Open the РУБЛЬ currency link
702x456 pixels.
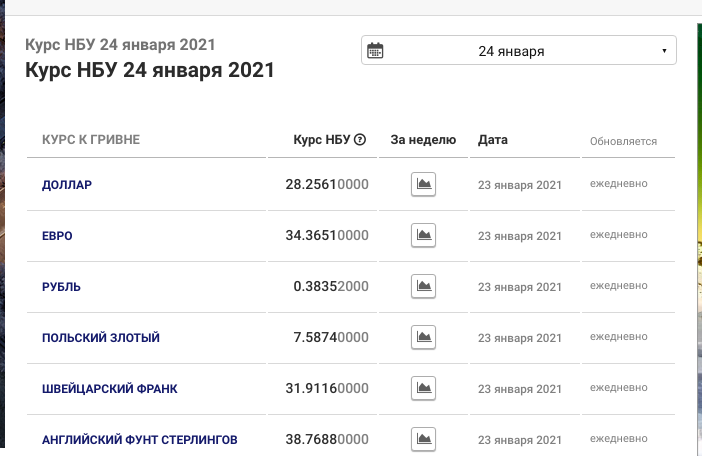pyautogui.click(x=61, y=287)
